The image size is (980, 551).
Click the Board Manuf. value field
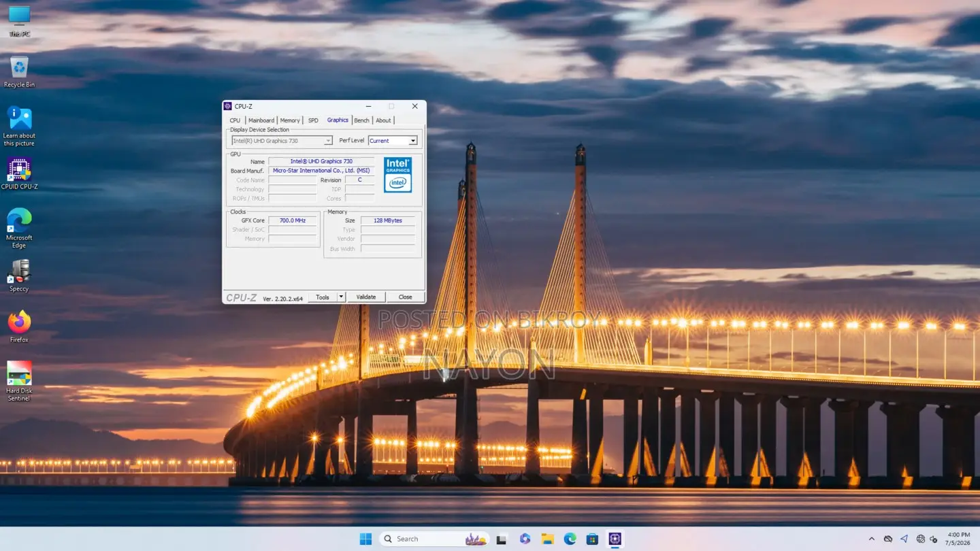(x=321, y=171)
